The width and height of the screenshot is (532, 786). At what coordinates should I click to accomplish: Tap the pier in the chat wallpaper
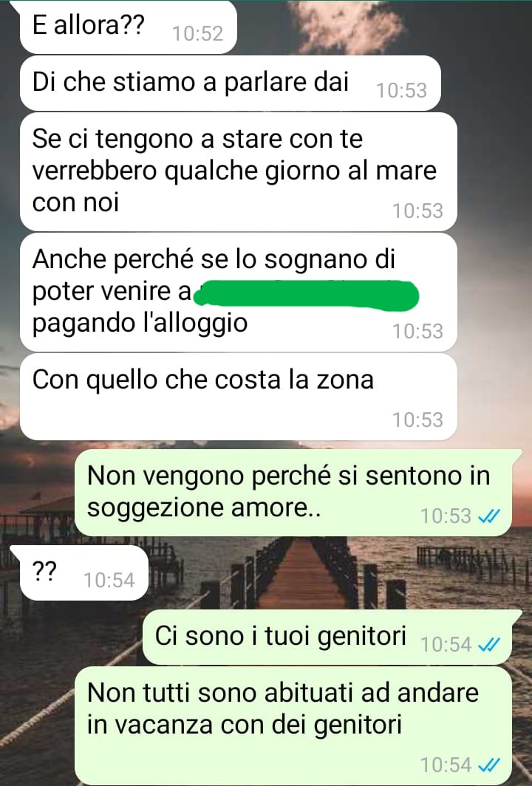(x=301, y=572)
